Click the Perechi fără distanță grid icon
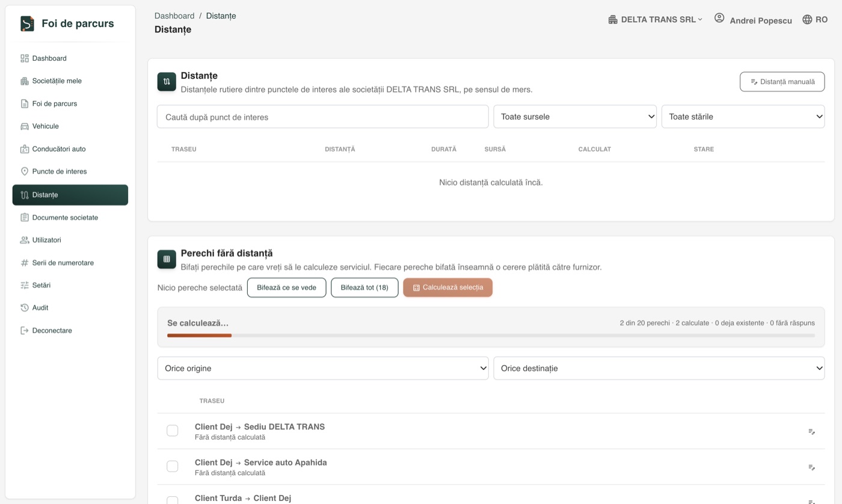 [x=167, y=259]
